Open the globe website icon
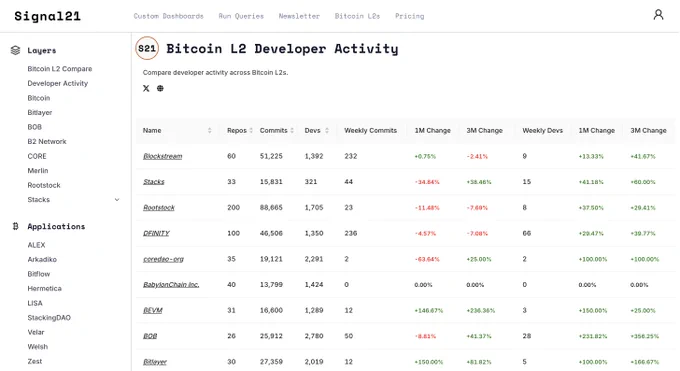 click(160, 89)
